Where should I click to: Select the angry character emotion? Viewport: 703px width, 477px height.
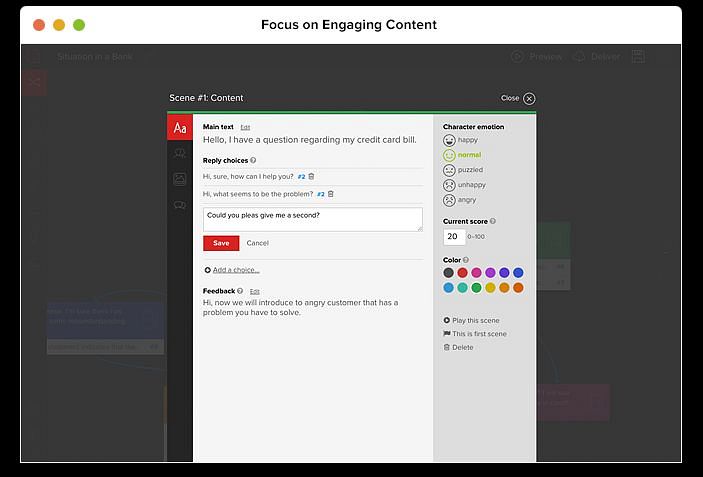(x=459, y=200)
